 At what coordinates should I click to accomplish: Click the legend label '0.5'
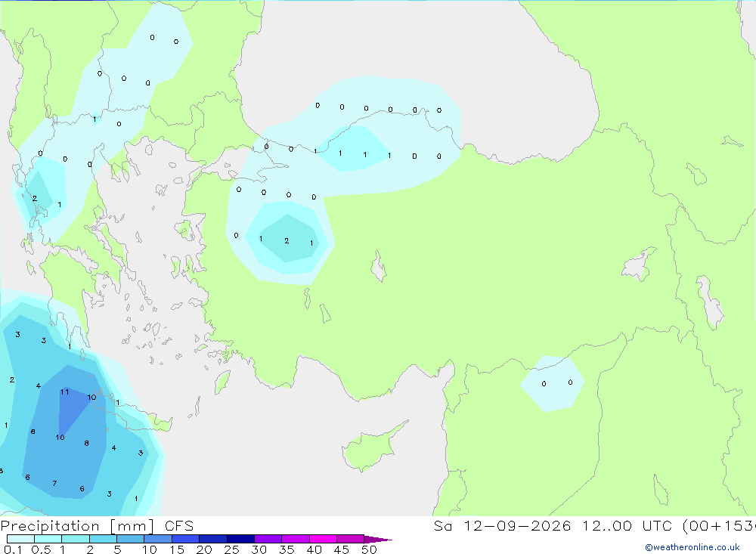click(41, 549)
